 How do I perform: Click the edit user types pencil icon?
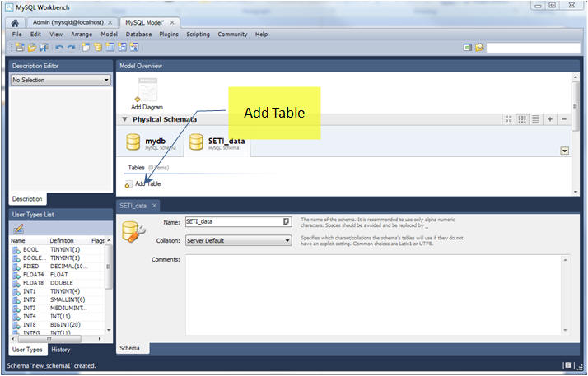tap(18, 228)
